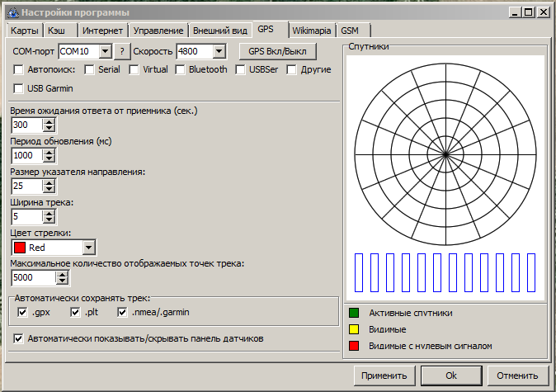Enable the Bluetooth autosearch checkbox
This screenshot has width=556, height=392.
click(180, 70)
